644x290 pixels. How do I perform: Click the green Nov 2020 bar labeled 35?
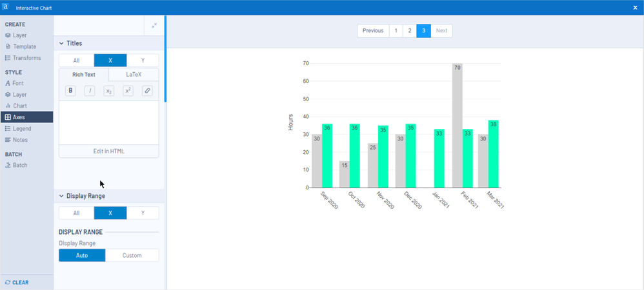click(383, 157)
